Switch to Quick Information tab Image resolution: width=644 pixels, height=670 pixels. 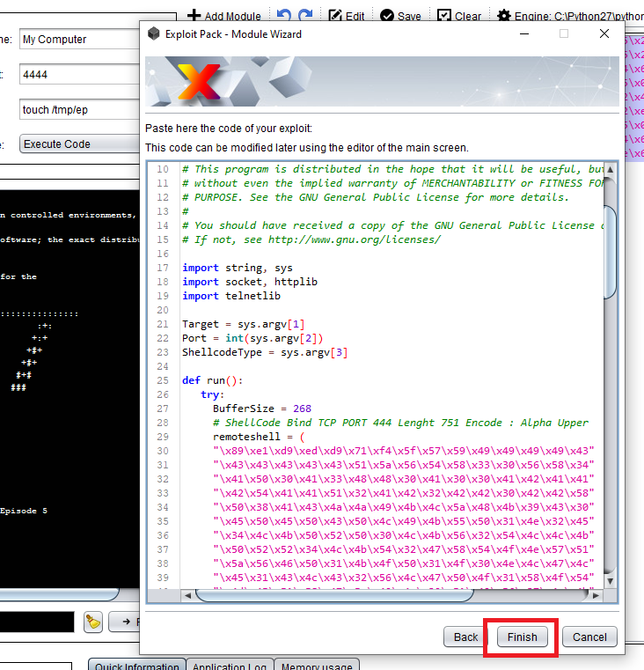point(136,665)
